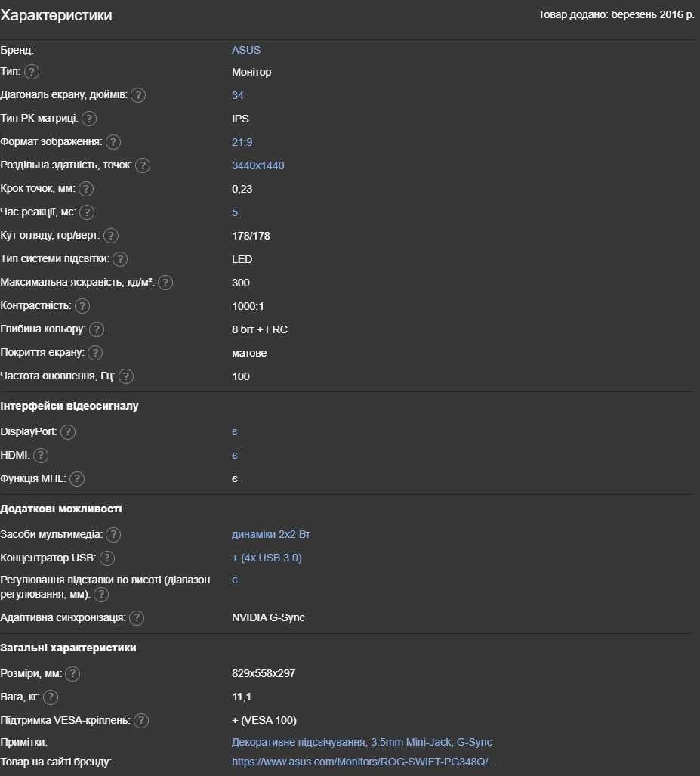
Task: Show help for Час реакції, мс
Action: pos(87,212)
